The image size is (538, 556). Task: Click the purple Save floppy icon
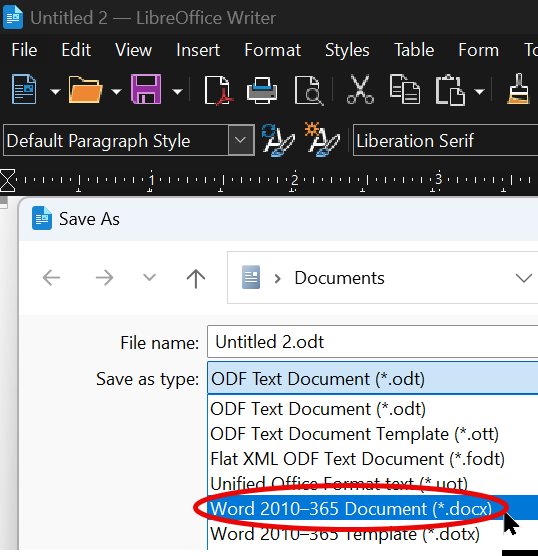[146, 89]
